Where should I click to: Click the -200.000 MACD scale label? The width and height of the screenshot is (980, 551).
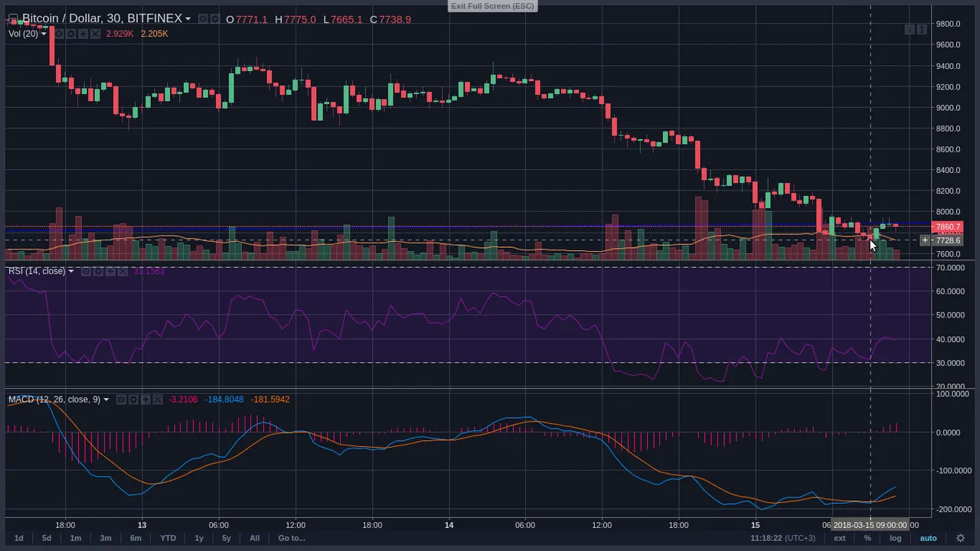(953, 509)
